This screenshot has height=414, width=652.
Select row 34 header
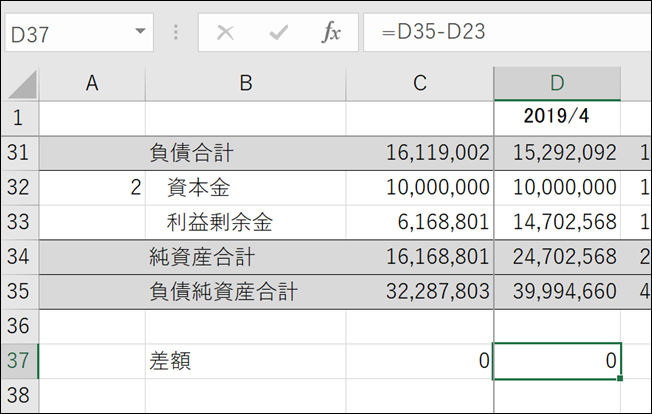click(20, 256)
